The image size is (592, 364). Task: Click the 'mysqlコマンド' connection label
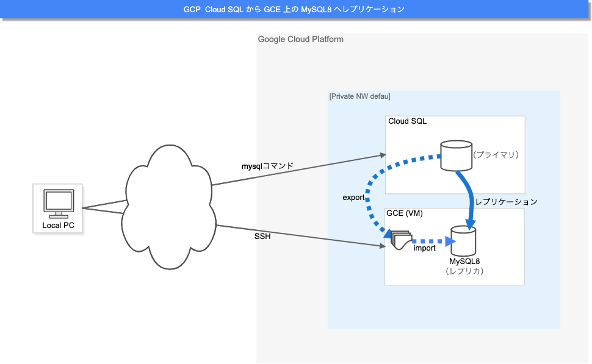[267, 166]
